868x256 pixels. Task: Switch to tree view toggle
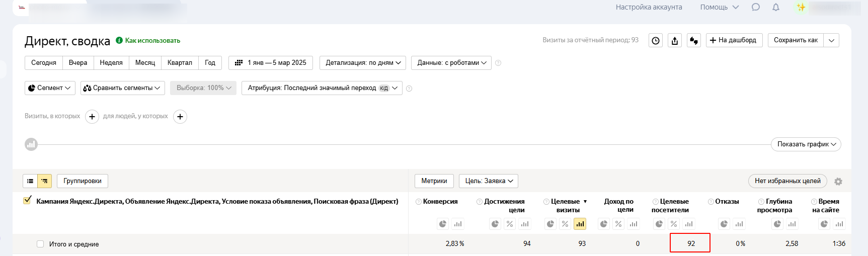(45, 181)
